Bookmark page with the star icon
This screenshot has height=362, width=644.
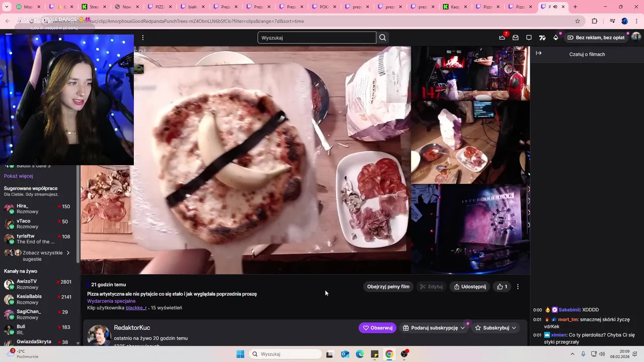pyautogui.click(x=578, y=21)
